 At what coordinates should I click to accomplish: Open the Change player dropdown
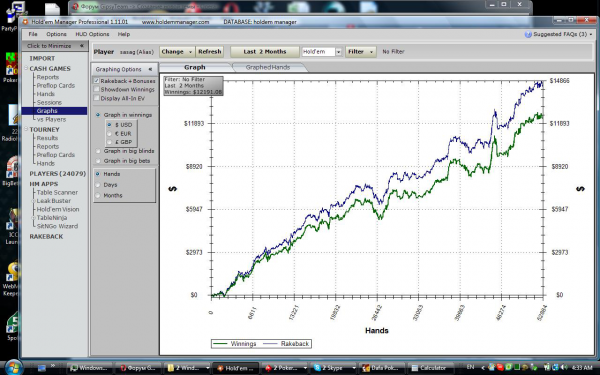pos(177,52)
